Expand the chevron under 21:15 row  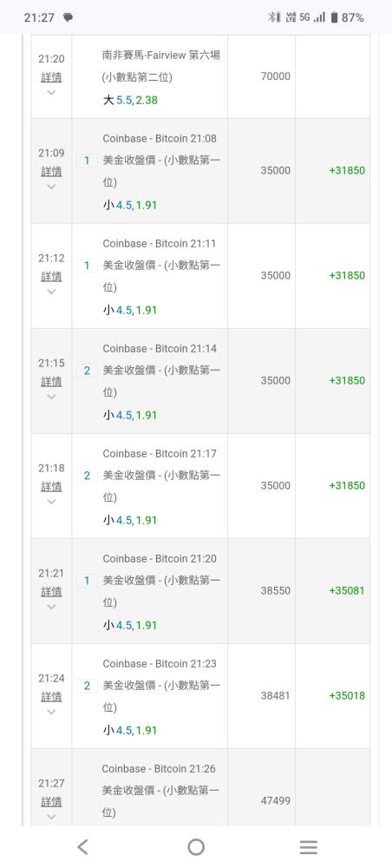point(51,397)
